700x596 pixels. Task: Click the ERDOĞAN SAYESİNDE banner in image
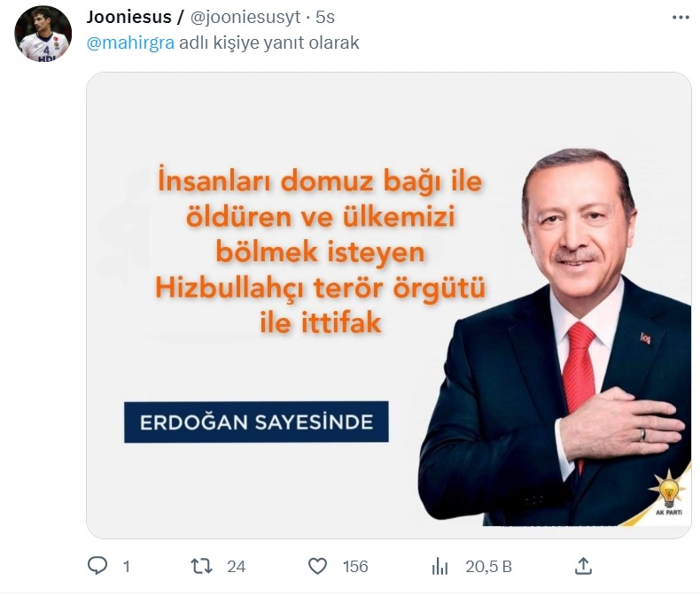256,422
